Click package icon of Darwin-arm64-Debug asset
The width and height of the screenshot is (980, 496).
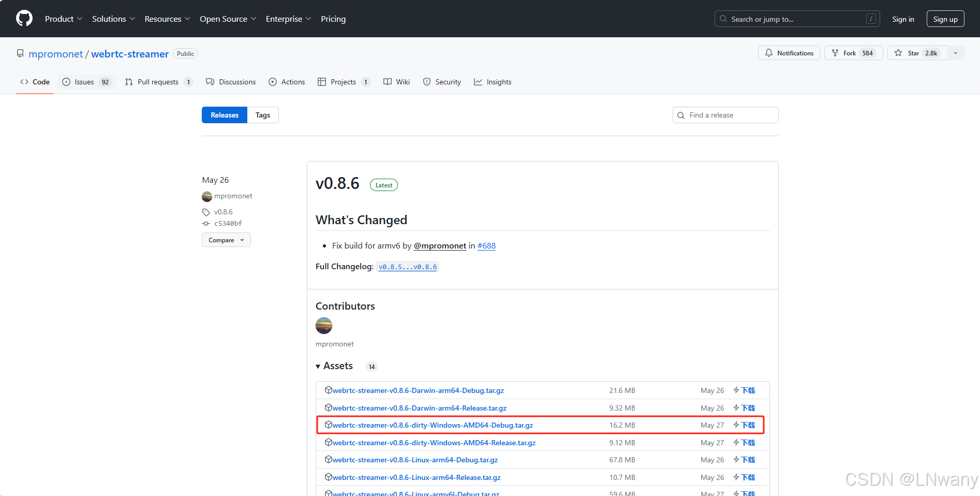[328, 390]
